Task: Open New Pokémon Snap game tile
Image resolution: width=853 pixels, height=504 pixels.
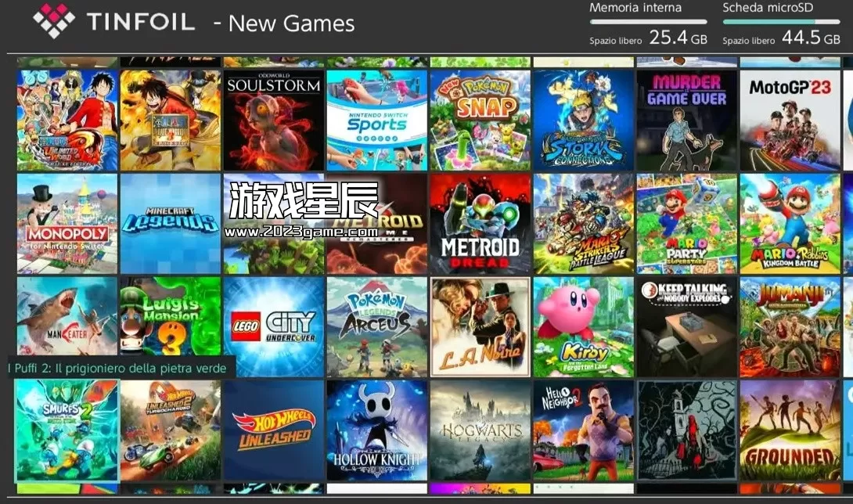Action: click(480, 121)
